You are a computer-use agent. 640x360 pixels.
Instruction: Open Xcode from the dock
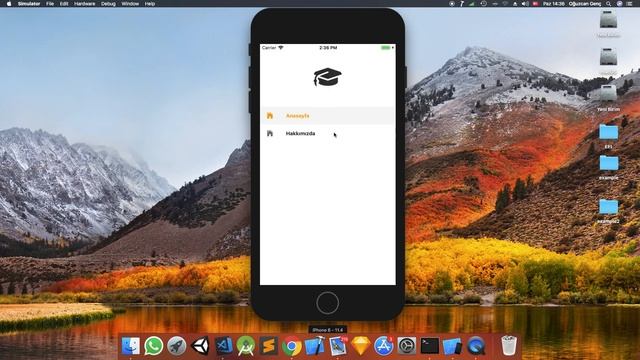315,346
